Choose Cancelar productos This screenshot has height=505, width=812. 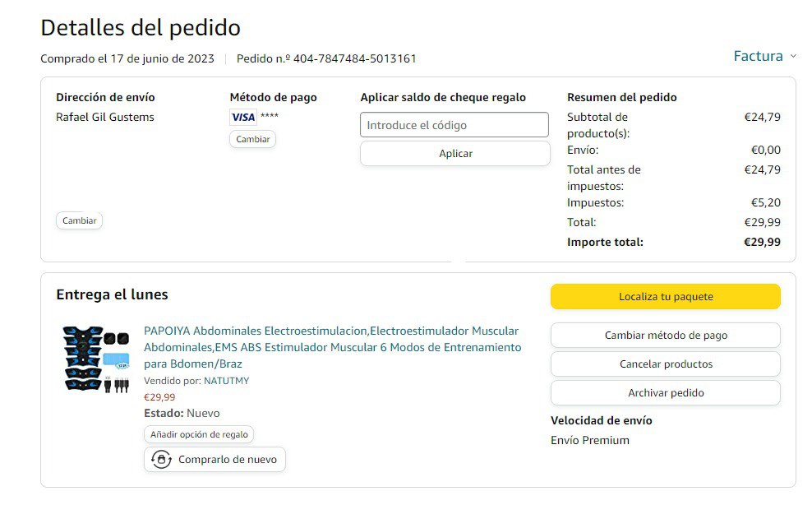665,364
